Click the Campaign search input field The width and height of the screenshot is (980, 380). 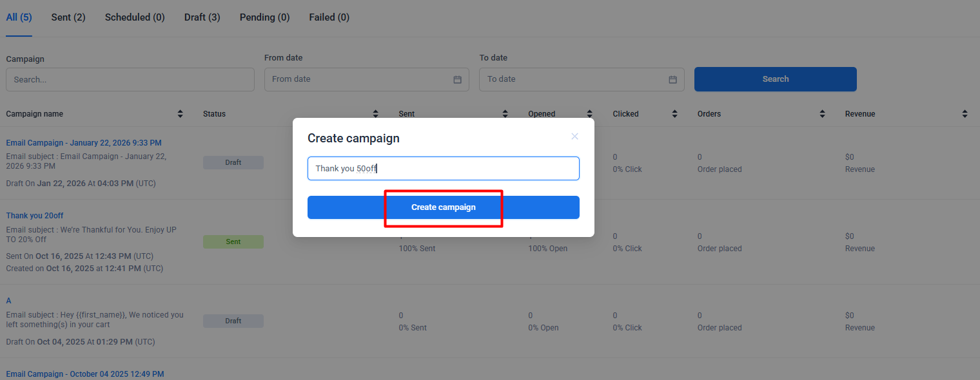[130, 80]
